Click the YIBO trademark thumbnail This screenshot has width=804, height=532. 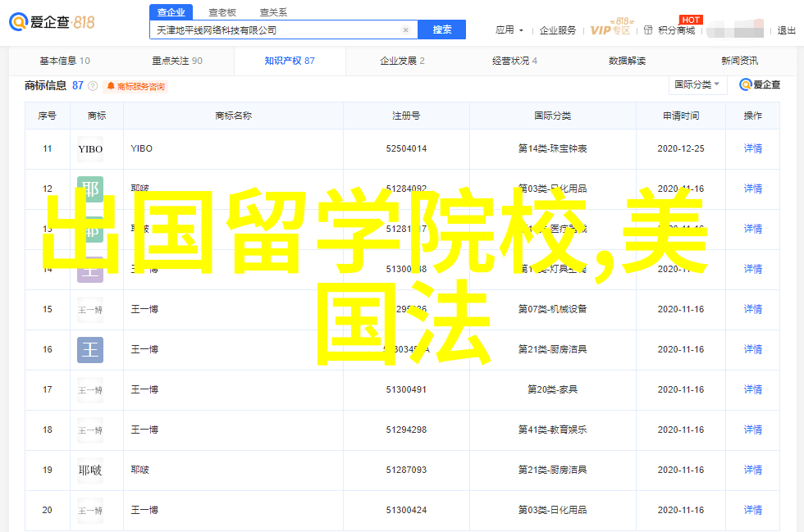pos(90,149)
